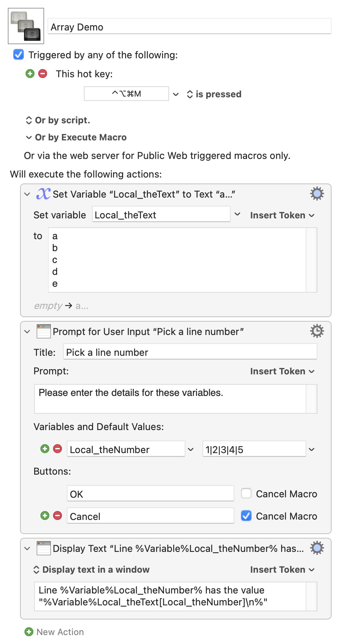Click green plus to add a trigger
This screenshot has width=339, height=644.
[30, 74]
